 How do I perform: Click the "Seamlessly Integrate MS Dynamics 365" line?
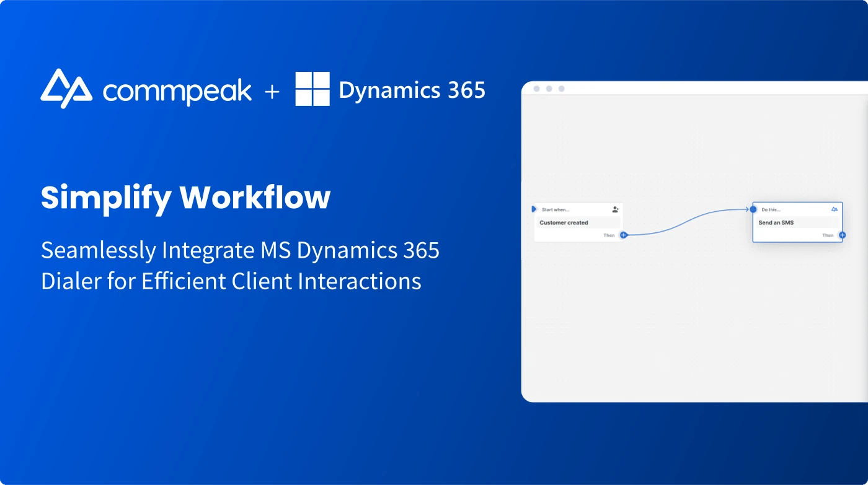pyautogui.click(x=241, y=250)
